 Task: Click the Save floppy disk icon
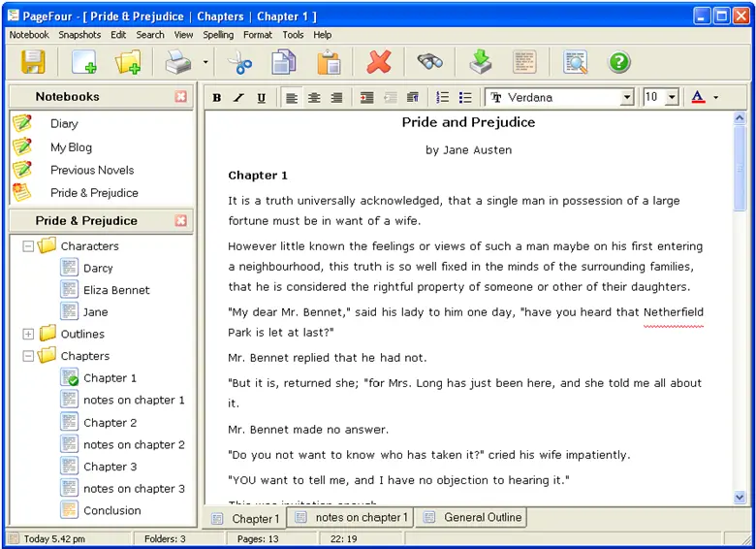pyautogui.click(x=33, y=62)
